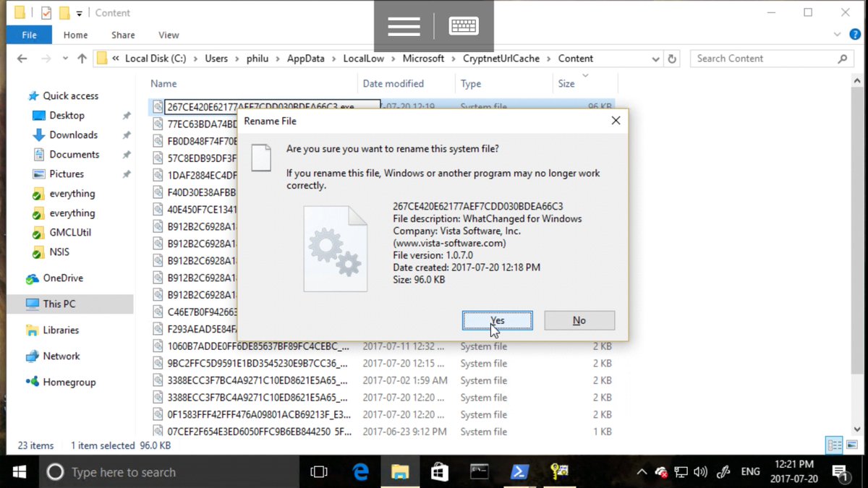Go up one folder level arrow
Screen dimensions: 868x488
point(82,59)
